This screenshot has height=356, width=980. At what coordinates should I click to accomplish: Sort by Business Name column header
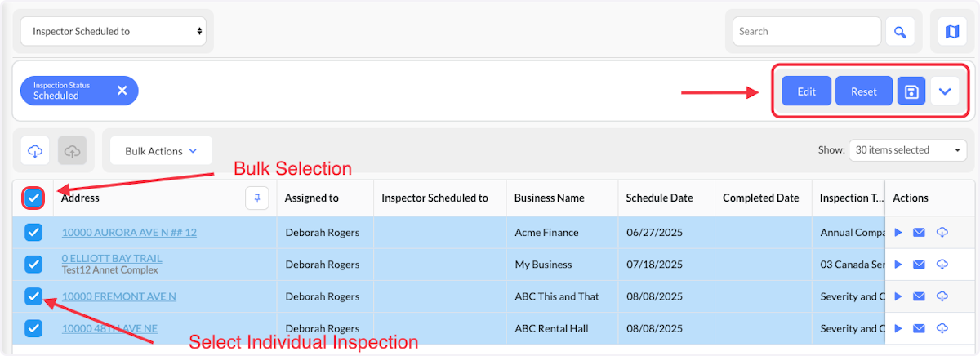pyautogui.click(x=550, y=198)
